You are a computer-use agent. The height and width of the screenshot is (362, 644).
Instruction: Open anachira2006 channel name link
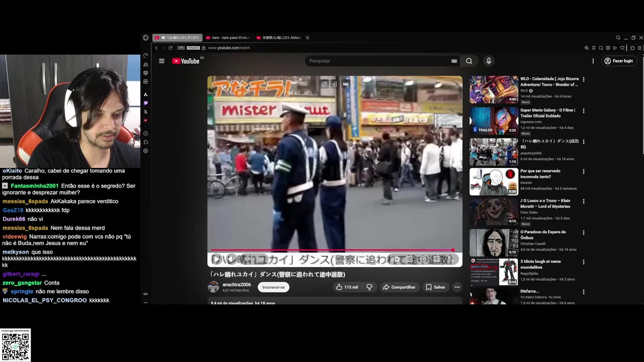tap(236, 285)
